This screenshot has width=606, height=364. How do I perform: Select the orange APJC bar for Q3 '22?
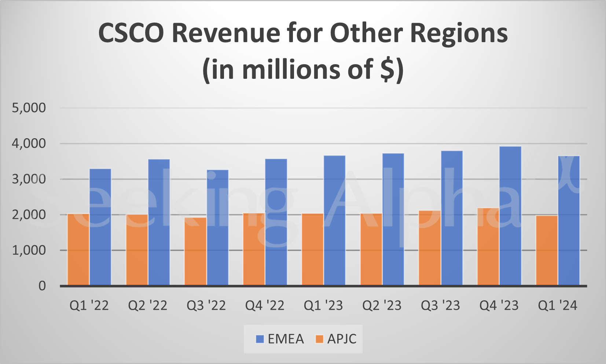coord(195,251)
